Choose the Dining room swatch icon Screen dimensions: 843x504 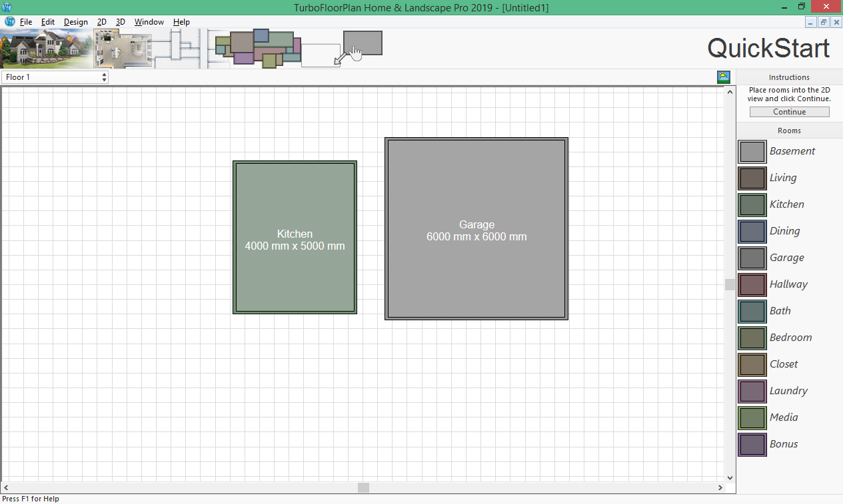click(x=752, y=231)
